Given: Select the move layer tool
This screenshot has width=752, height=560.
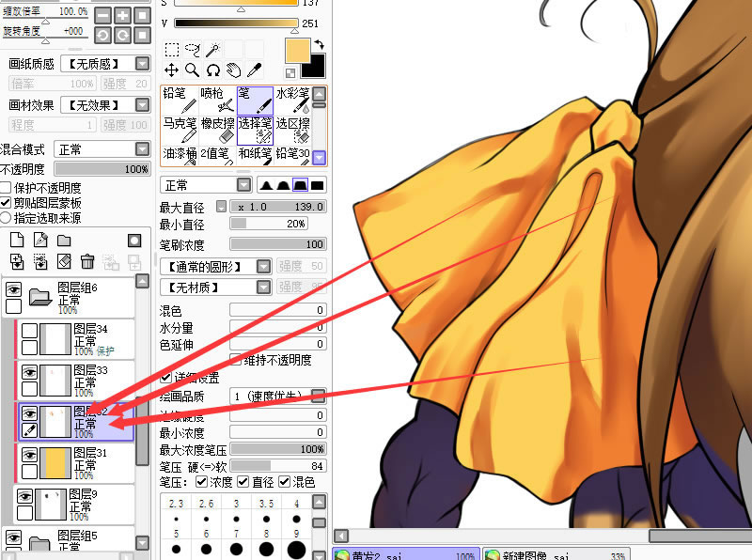Looking at the screenshot, I should pyautogui.click(x=172, y=70).
